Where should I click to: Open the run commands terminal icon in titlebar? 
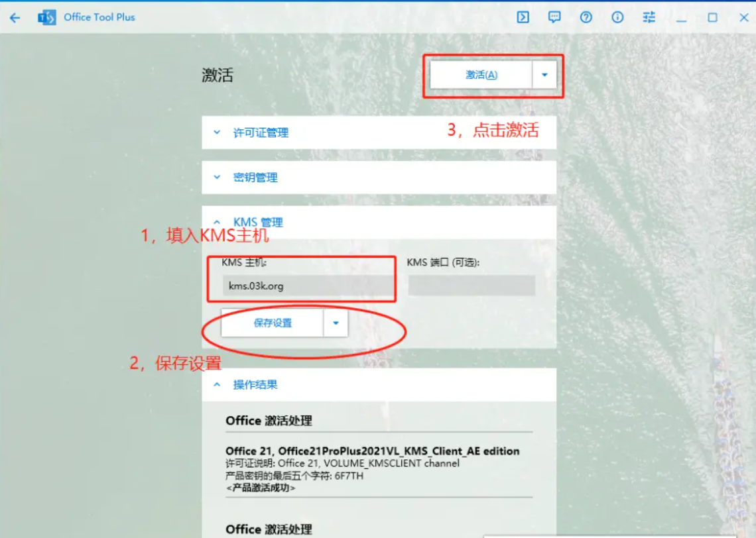click(522, 18)
